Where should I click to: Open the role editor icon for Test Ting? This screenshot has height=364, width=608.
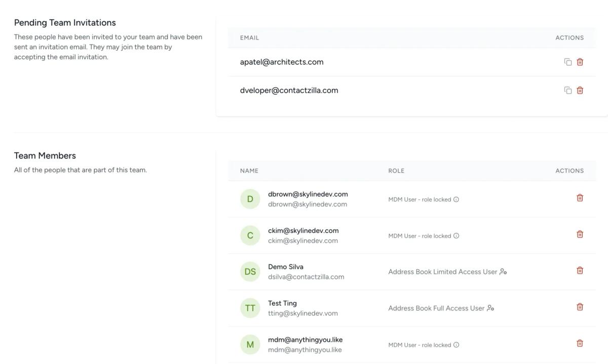point(491,308)
